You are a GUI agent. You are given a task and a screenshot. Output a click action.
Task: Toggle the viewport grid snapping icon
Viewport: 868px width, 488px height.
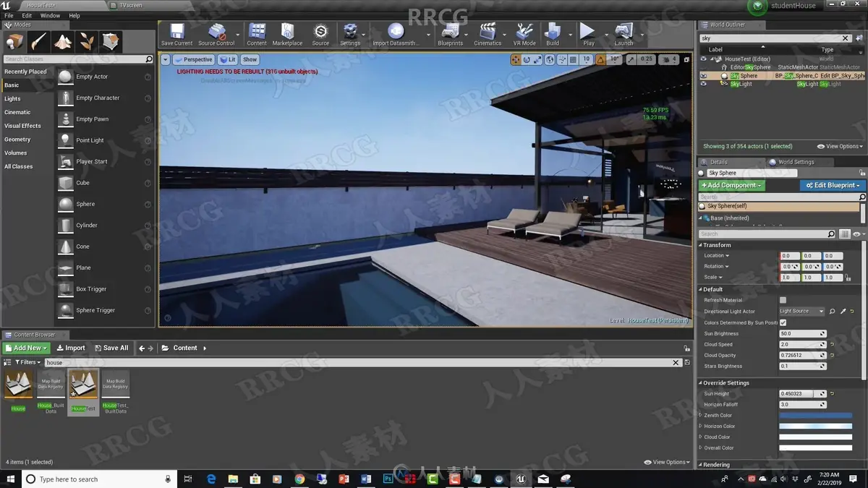(x=572, y=59)
